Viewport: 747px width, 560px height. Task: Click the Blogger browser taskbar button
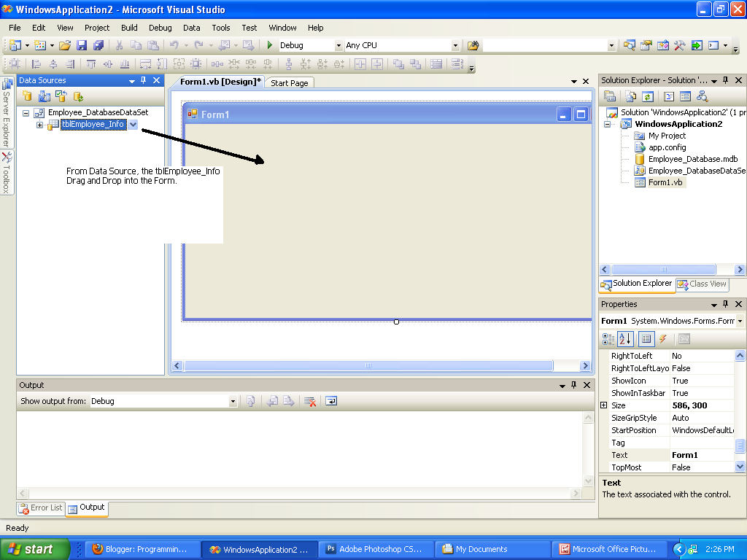click(x=142, y=549)
